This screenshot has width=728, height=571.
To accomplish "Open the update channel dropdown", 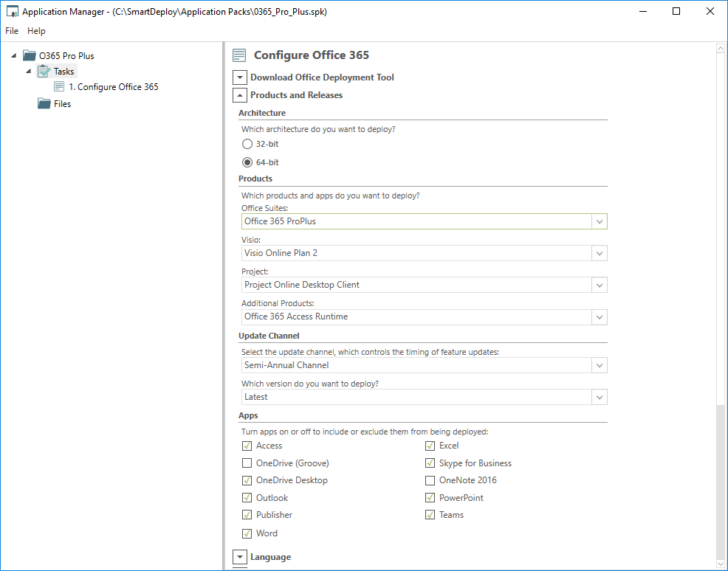I will click(x=599, y=365).
